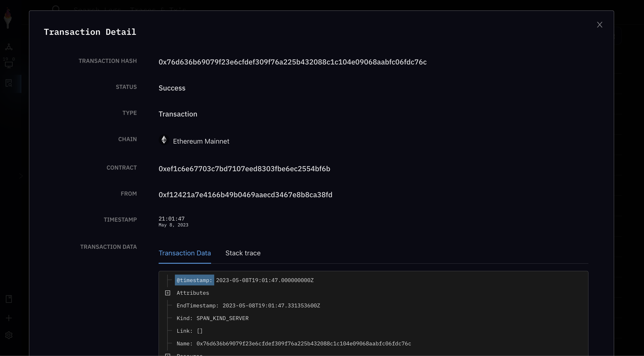Expand the Attributes tree node
The height and width of the screenshot is (356, 644).
pos(168,293)
